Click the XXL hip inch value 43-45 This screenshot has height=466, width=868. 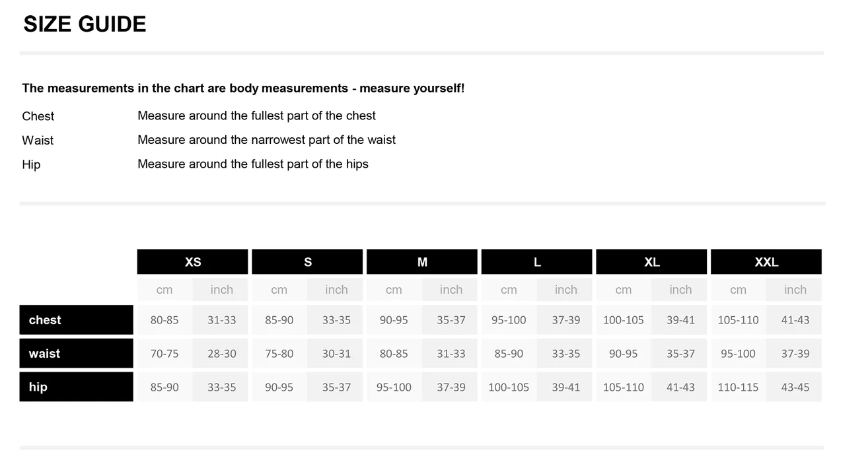coord(795,387)
